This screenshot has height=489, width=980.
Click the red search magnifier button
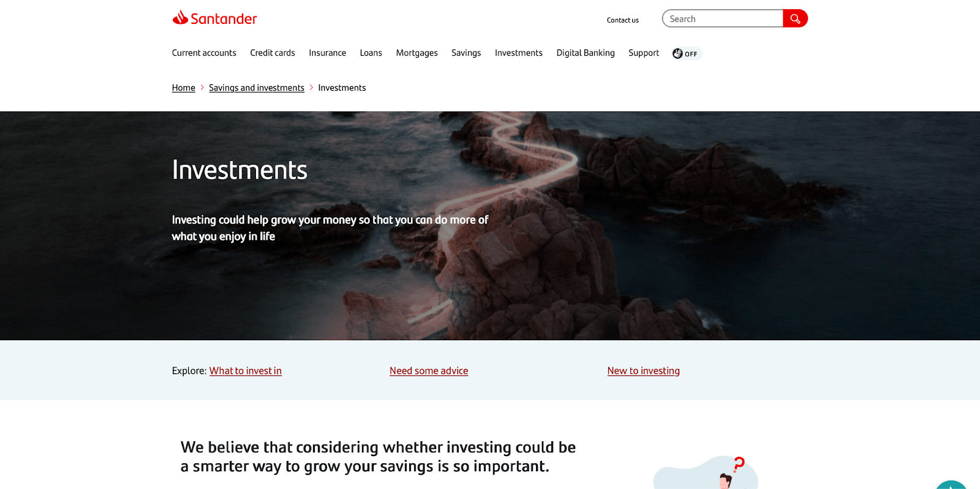point(795,19)
